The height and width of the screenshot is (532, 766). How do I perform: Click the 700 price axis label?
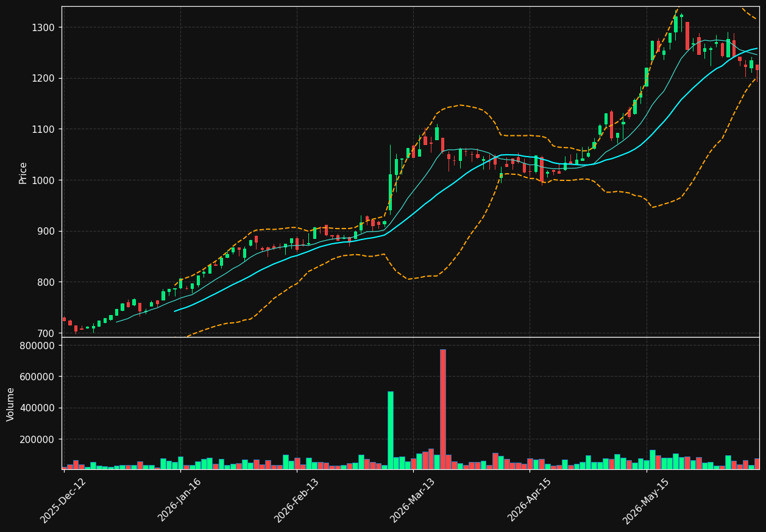click(x=46, y=333)
